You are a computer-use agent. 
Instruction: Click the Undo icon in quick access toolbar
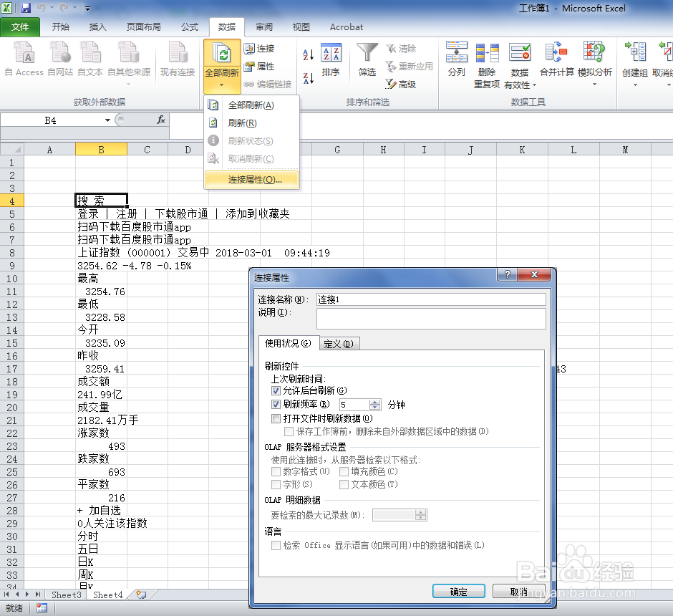point(42,8)
